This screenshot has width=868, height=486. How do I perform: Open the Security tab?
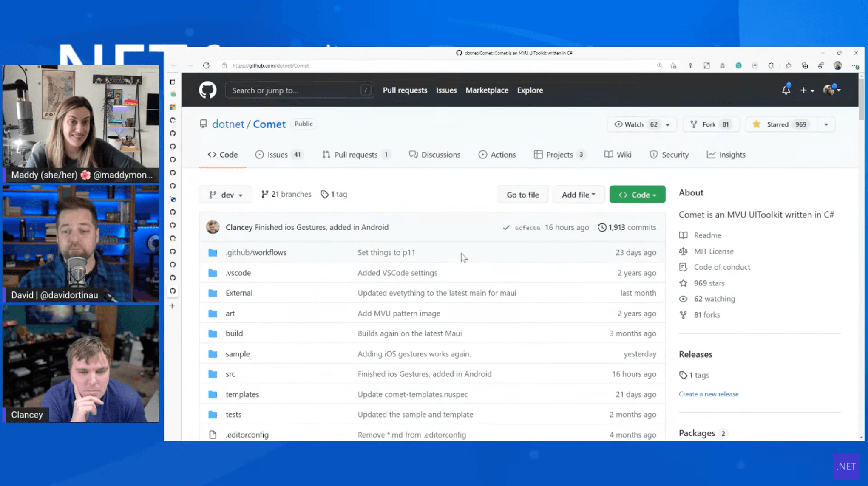click(669, 155)
